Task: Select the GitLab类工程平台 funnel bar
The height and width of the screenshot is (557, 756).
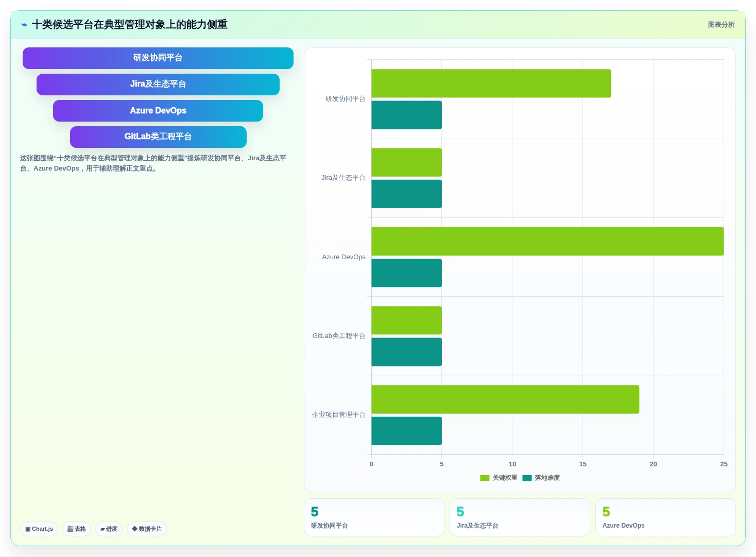Action: 158,137
